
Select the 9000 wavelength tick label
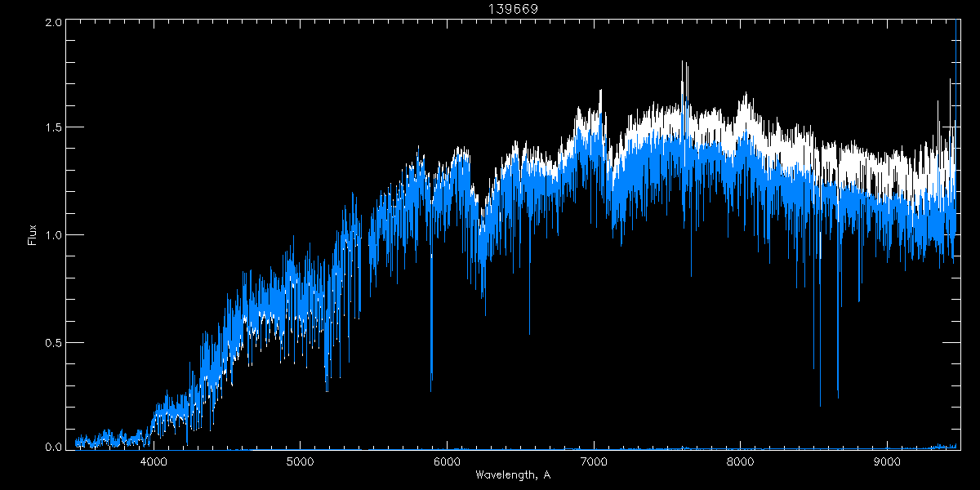[x=887, y=461]
